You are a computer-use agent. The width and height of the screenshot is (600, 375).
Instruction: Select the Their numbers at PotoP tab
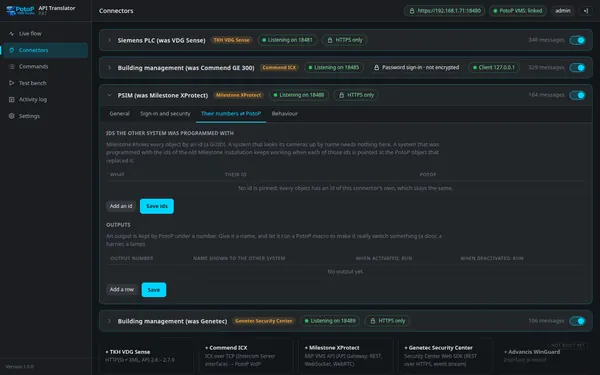click(231, 114)
